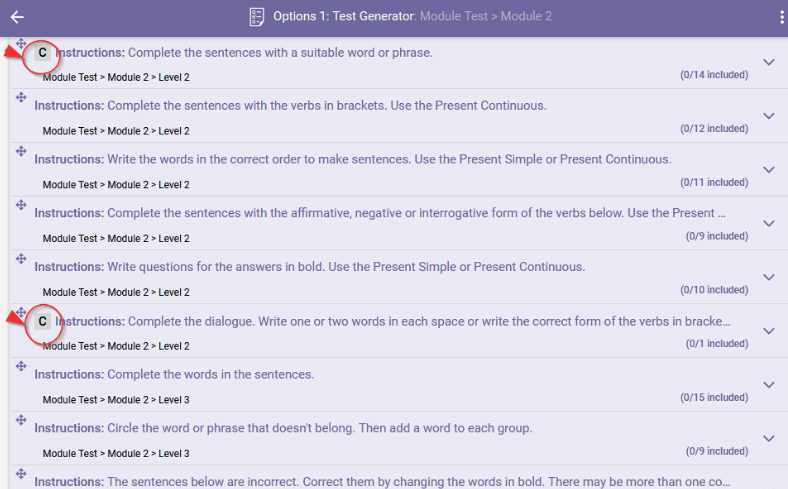
Task: Expand the verbs in brackets section
Action: click(x=768, y=116)
